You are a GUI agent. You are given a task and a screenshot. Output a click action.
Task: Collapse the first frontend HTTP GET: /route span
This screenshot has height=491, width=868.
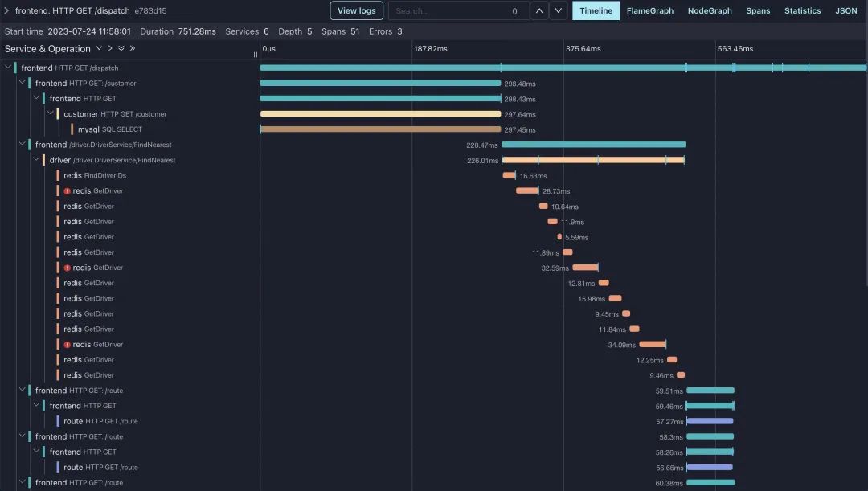(x=23, y=390)
